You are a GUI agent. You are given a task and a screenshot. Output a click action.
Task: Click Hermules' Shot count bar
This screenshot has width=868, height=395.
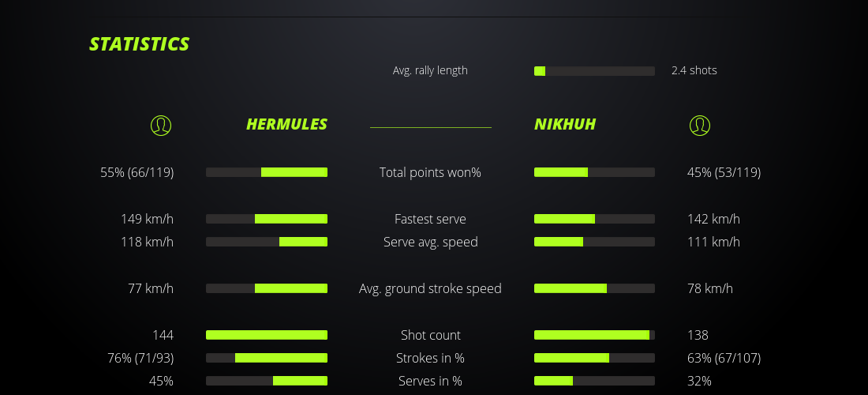coord(267,335)
